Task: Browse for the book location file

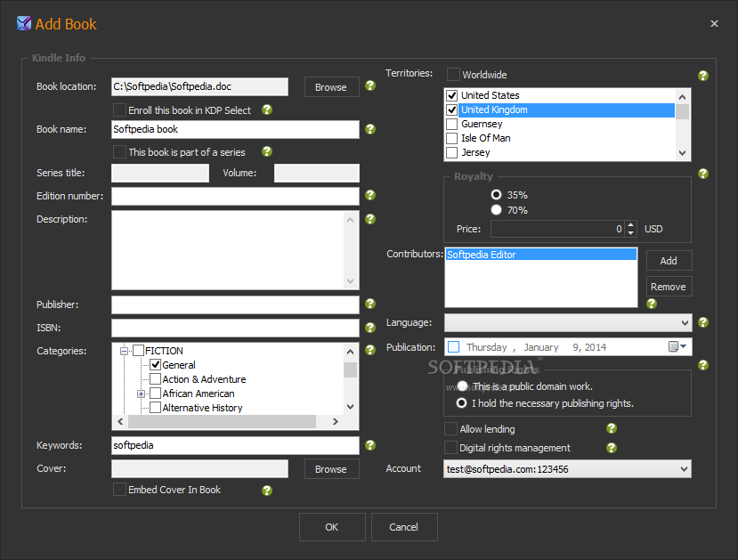Action: (x=332, y=87)
